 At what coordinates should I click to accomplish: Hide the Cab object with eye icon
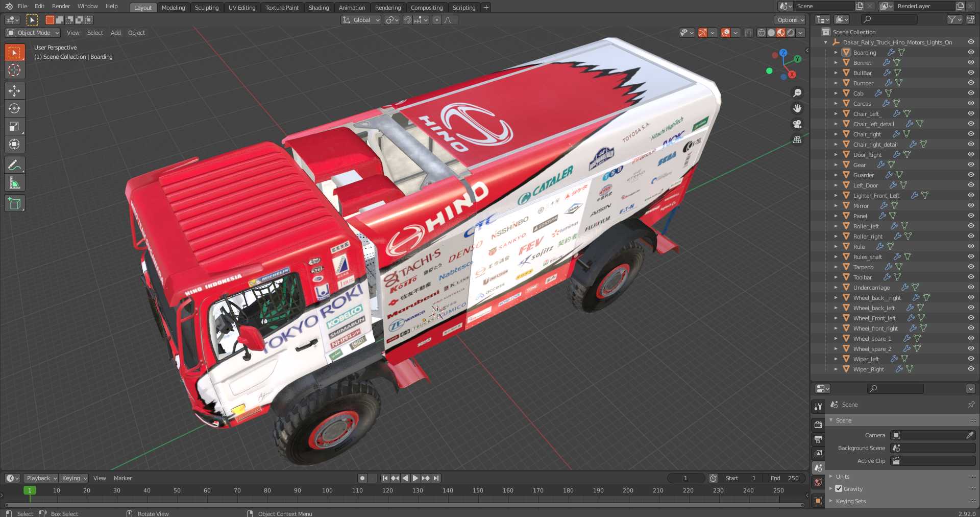pos(971,93)
